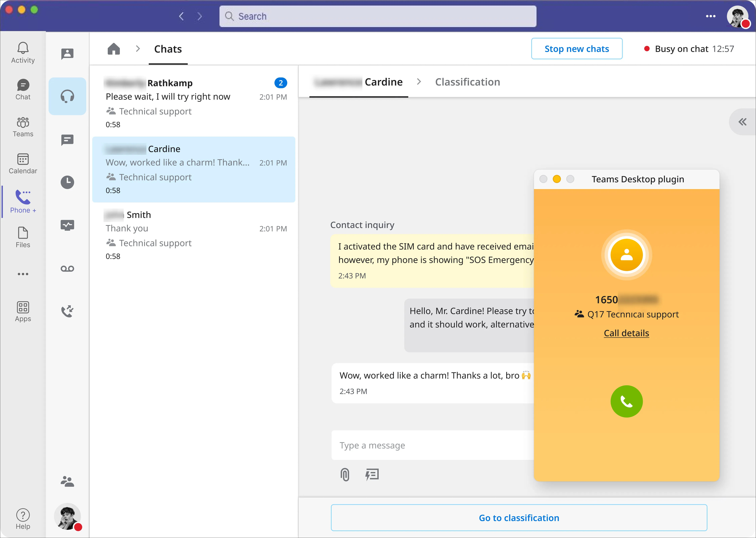This screenshot has width=756, height=538.
Task: Open the Call details link
Action: (x=626, y=333)
